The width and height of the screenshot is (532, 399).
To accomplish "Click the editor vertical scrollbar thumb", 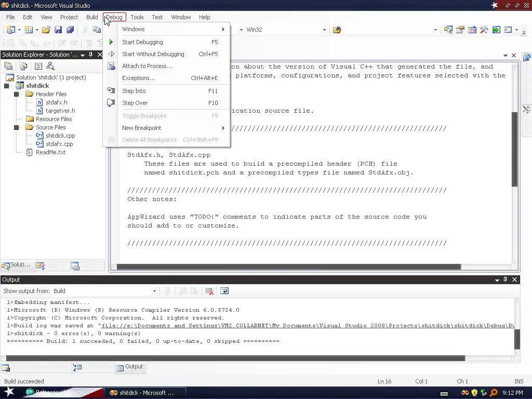I will 514,149.
